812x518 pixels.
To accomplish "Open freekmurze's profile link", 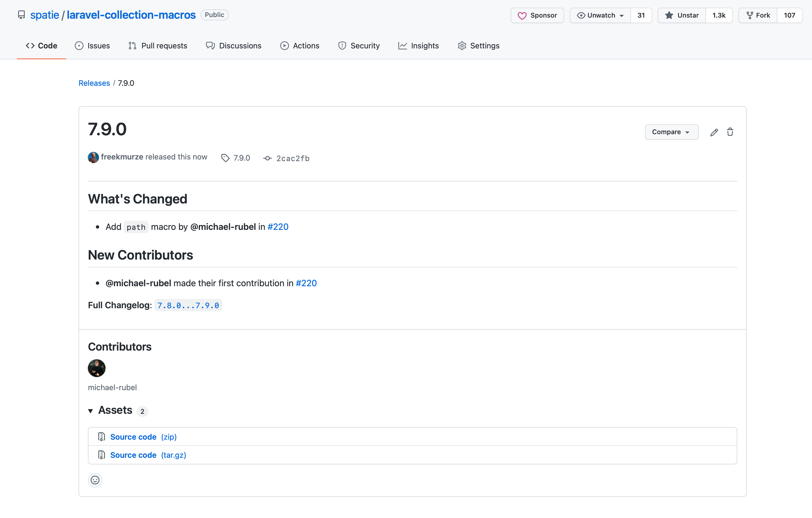I will 122,157.
